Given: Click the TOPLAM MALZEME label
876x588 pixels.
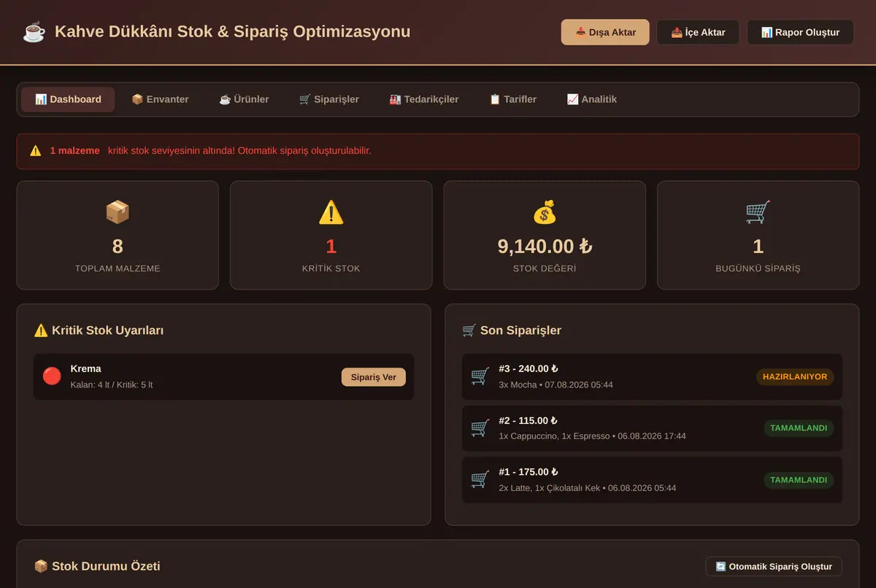Looking at the screenshot, I should [118, 268].
